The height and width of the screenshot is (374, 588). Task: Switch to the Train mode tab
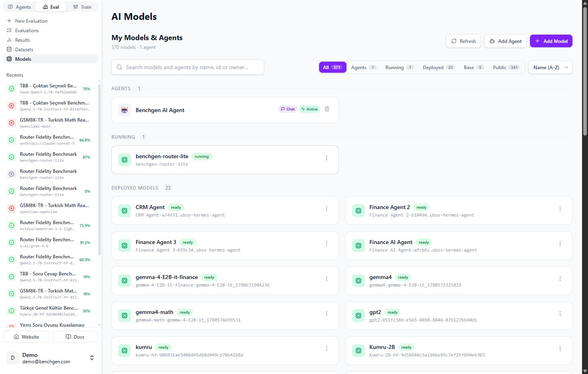click(82, 7)
